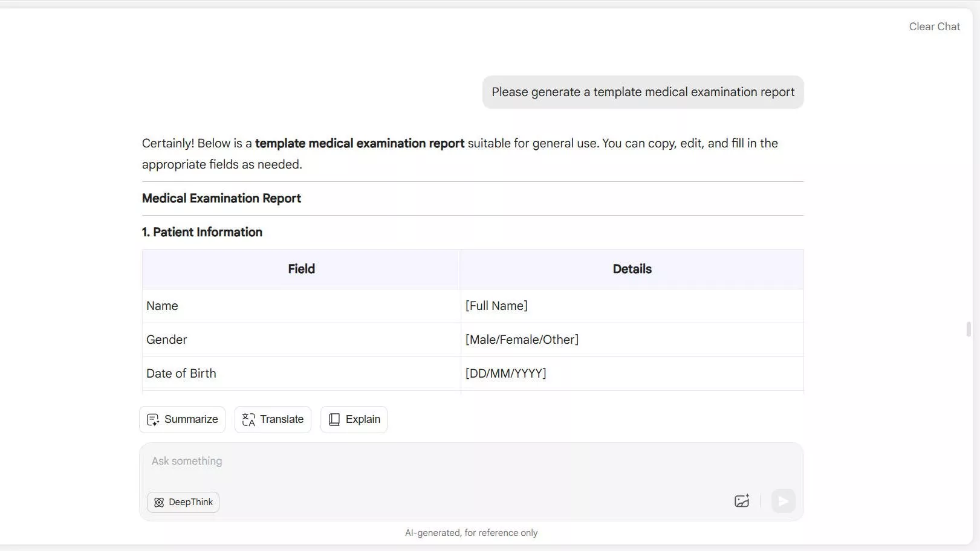Toggle DeepThink mode on
The width and height of the screenshot is (980, 551).
(x=183, y=502)
